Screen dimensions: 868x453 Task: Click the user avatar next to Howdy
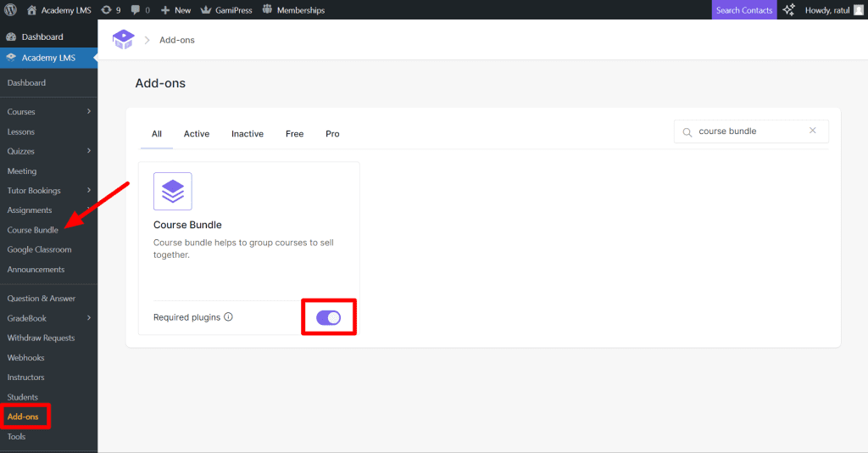pos(859,10)
